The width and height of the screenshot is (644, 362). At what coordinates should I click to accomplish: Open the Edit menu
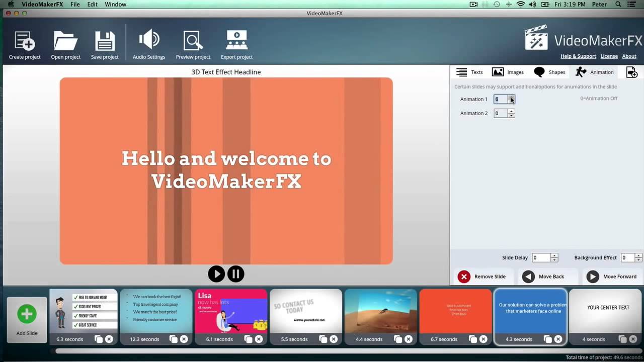click(x=92, y=4)
